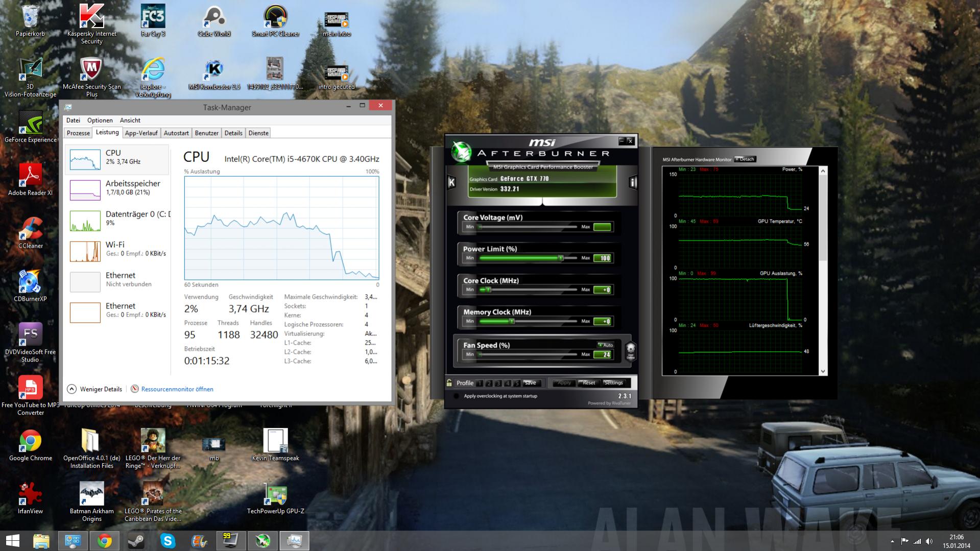Select Afterburner profile slot 4

click(508, 383)
